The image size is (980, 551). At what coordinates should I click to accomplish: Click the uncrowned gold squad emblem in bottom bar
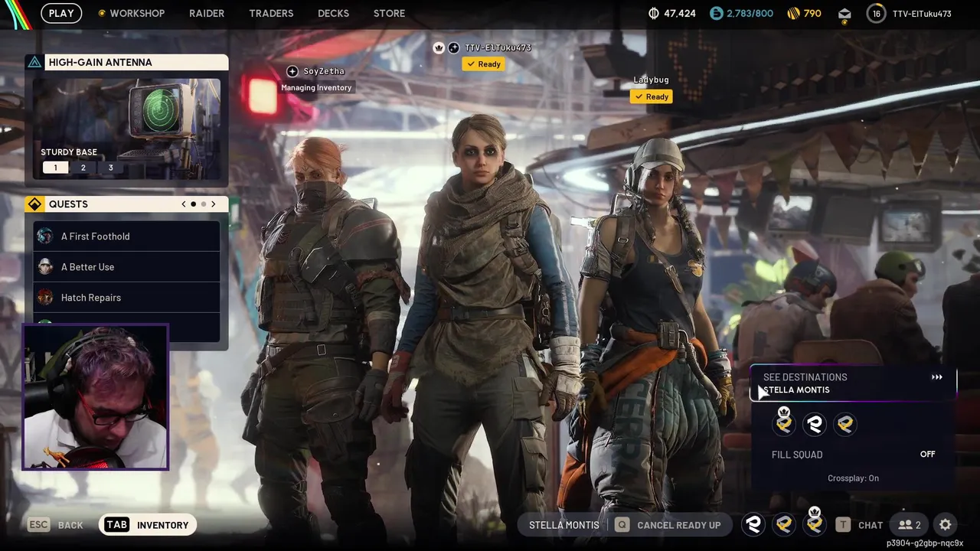coord(783,524)
